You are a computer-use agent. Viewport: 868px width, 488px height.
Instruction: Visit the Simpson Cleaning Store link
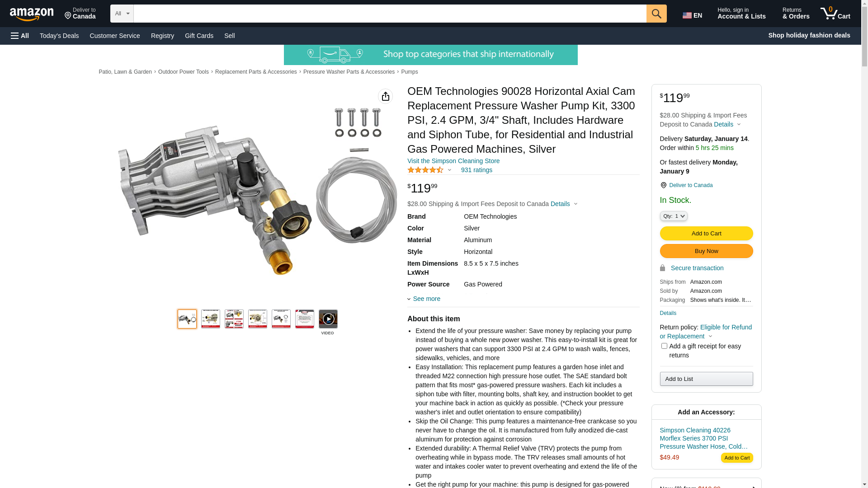tap(453, 161)
